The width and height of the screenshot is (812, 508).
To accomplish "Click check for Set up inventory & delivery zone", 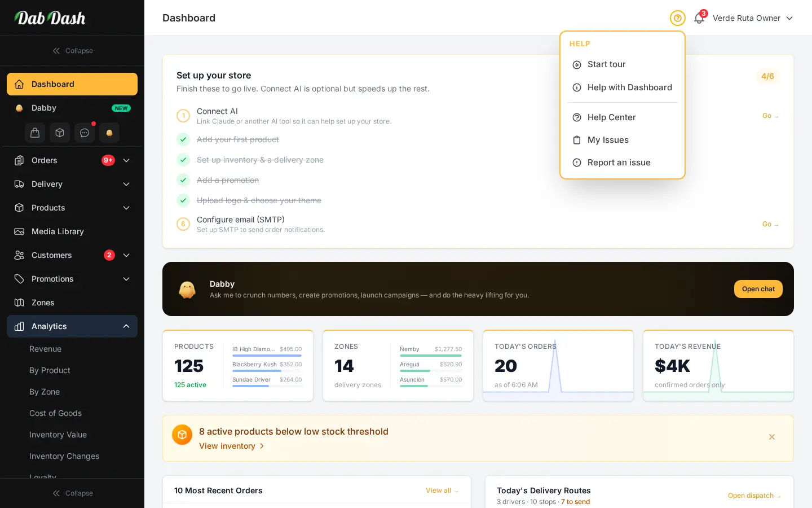I will click(x=183, y=160).
